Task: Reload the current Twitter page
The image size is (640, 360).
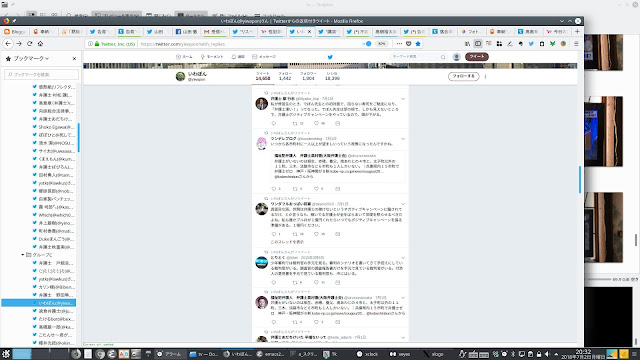Action: tap(29, 44)
